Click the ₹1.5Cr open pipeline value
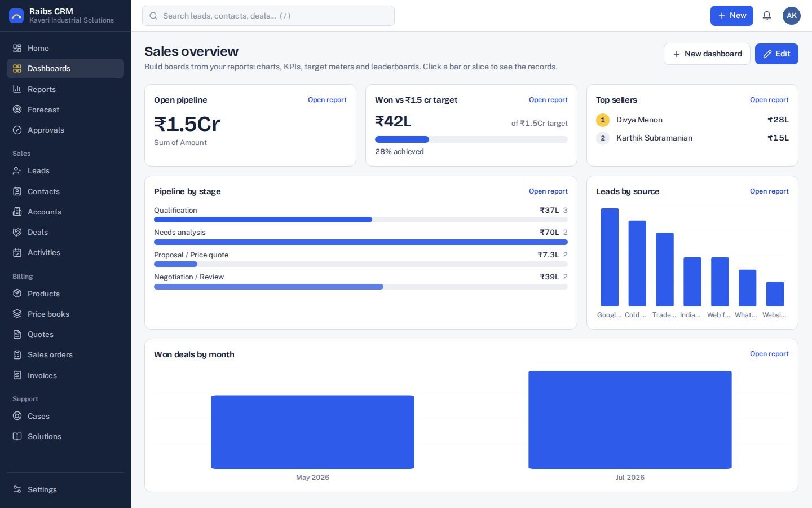Image resolution: width=812 pixels, height=508 pixels. [187, 124]
